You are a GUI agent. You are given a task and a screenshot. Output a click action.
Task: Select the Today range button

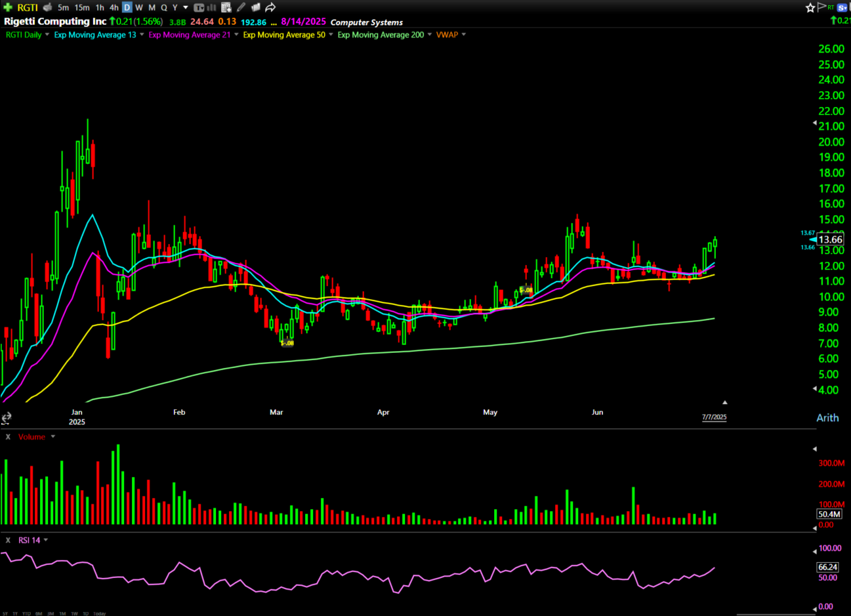[100, 614]
